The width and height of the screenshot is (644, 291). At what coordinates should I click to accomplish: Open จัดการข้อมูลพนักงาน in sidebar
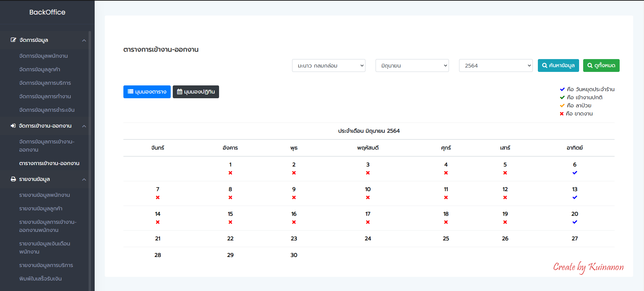tap(44, 56)
